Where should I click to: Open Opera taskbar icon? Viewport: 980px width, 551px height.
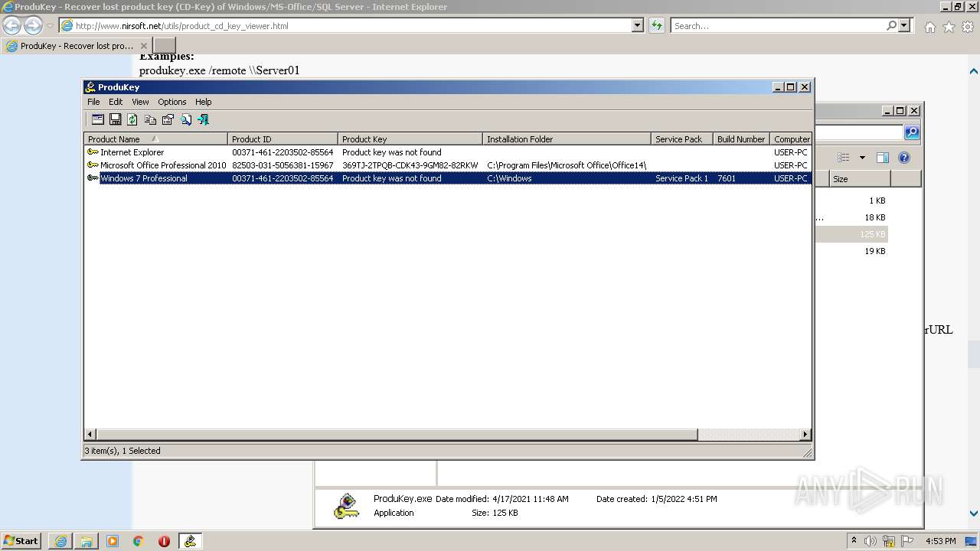click(164, 541)
